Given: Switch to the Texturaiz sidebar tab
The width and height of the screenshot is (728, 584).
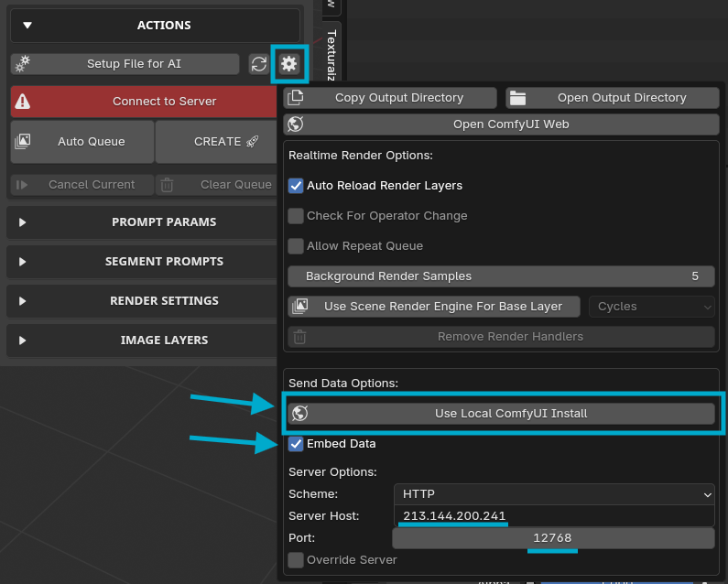Looking at the screenshot, I should [x=331, y=53].
